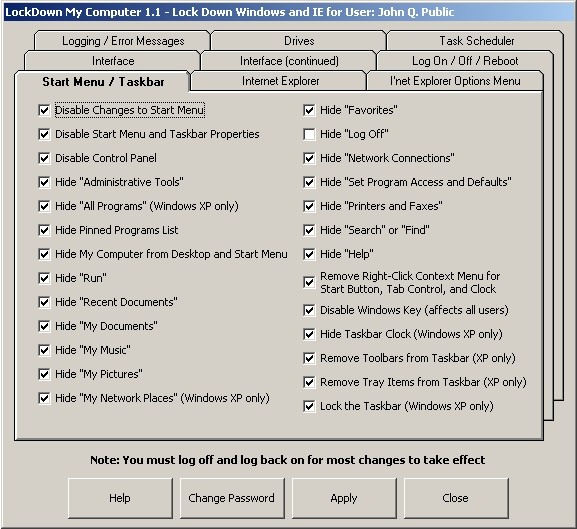Switch to the Drives tab
Viewport: 577px width, 529px height.
click(298, 40)
